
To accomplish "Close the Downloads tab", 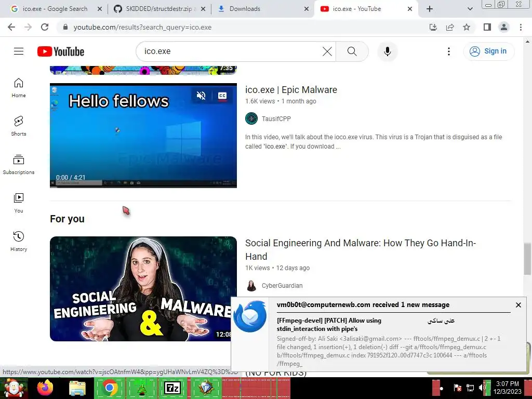I will (x=307, y=9).
